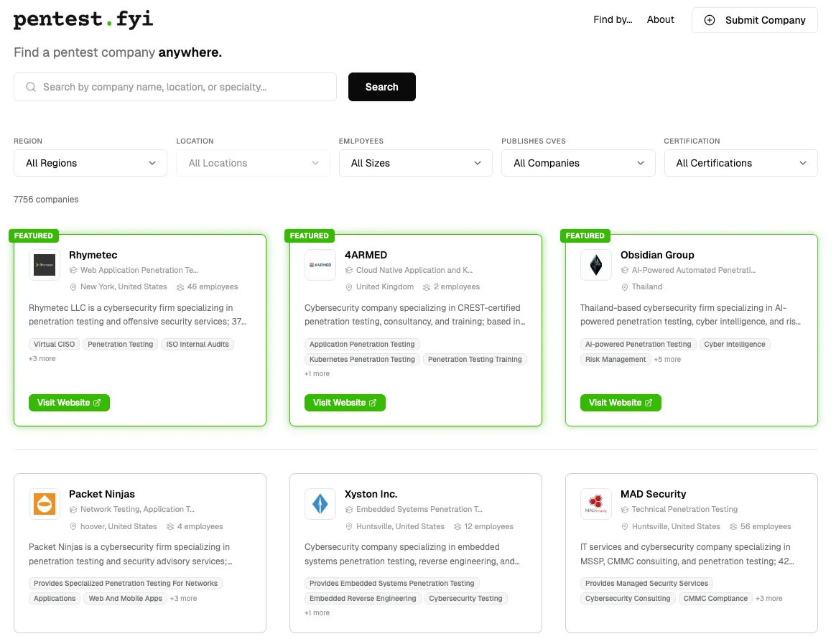Click the pentest.fyi logo
The image size is (836, 644).
click(x=83, y=19)
